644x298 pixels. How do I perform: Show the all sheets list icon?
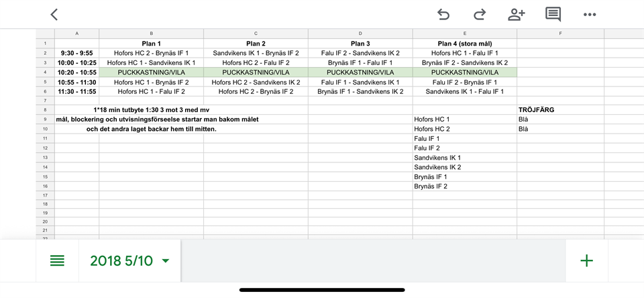point(58,260)
